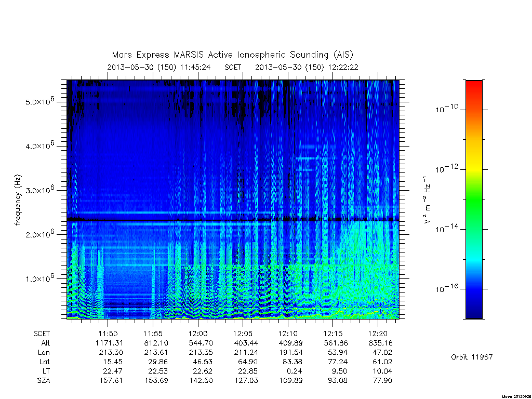Click time tick label '11:55'
The image size is (532, 399).
click(x=153, y=334)
